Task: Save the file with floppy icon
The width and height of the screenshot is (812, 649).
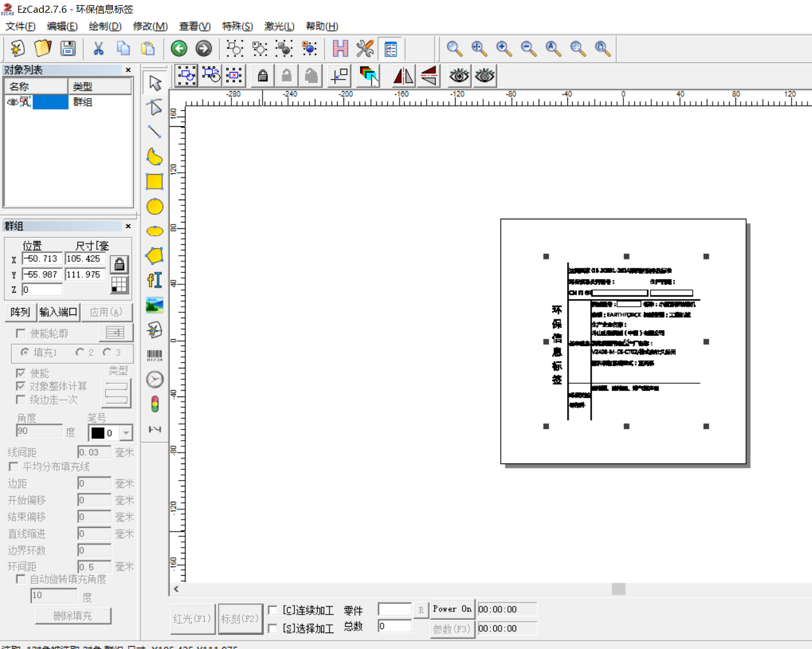Action: pos(68,48)
